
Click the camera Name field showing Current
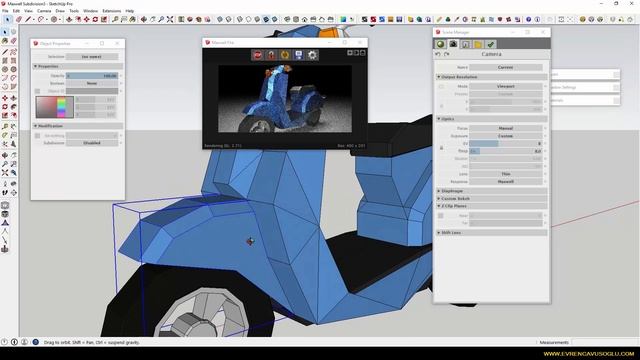click(506, 67)
